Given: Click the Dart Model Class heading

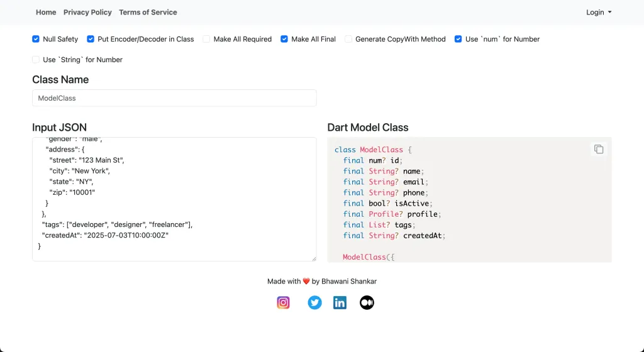Looking at the screenshot, I should pyautogui.click(x=368, y=127).
